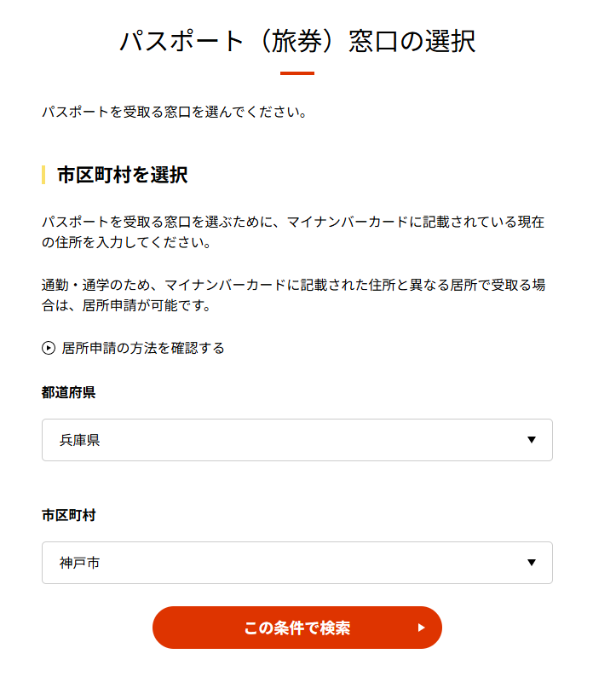This screenshot has width=616, height=677.
Task: Open the 都道府県 dropdown box
Action: (296, 440)
